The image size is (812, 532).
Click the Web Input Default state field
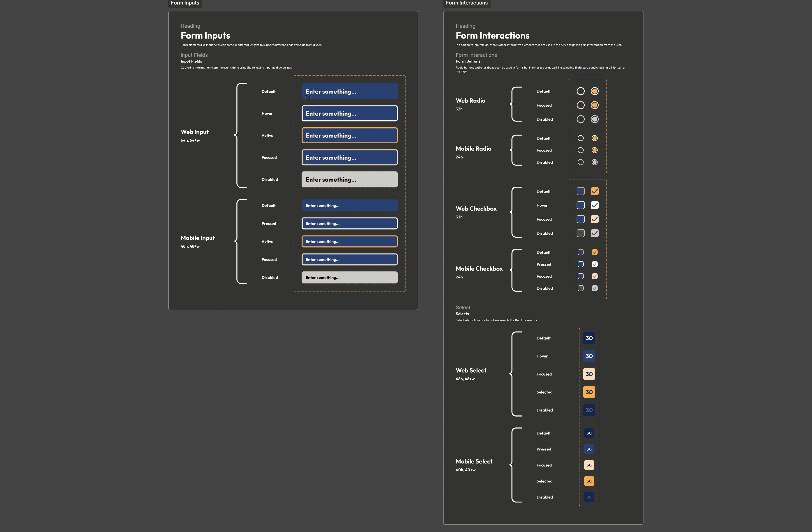(x=349, y=91)
